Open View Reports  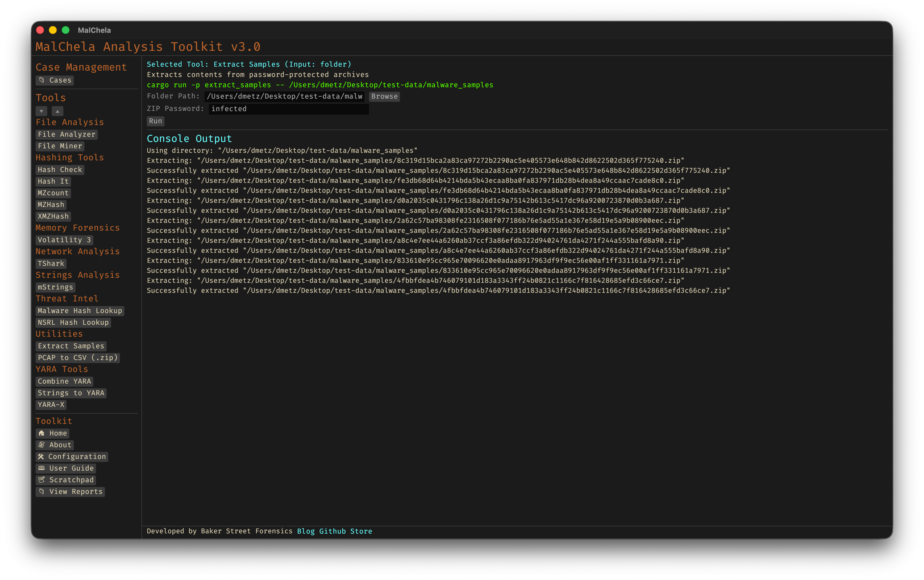coord(70,492)
